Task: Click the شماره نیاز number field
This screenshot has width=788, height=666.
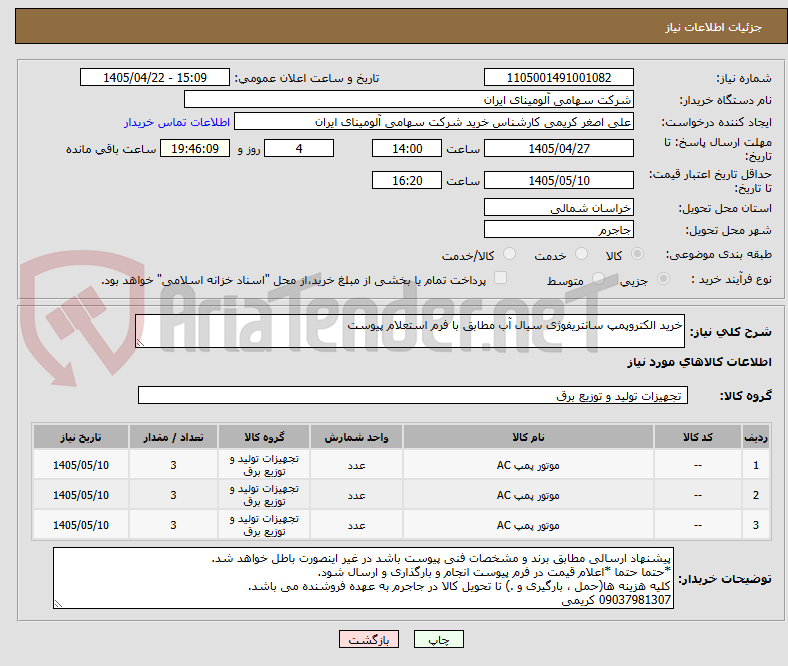Action: click(559, 77)
